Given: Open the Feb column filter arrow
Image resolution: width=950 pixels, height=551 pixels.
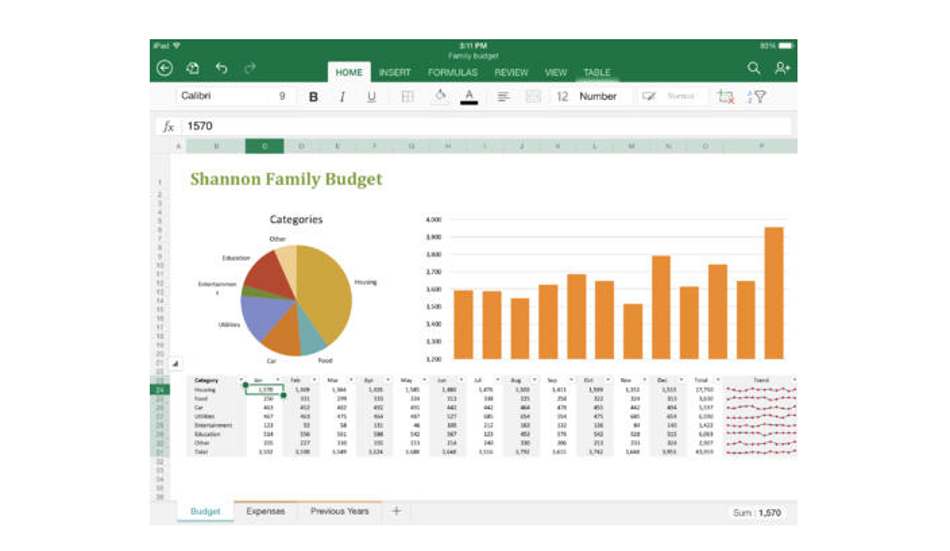Looking at the screenshot, I should click(x=314, y=380).
